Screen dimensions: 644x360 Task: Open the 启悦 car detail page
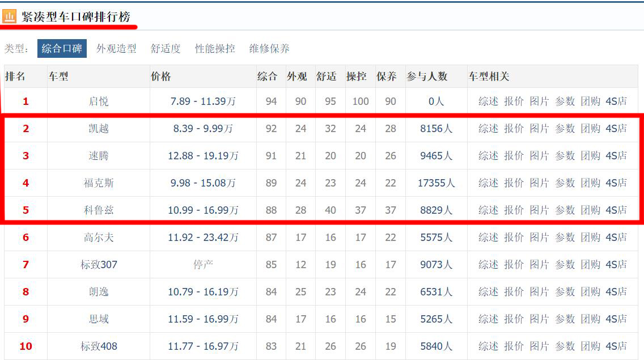point(99,101)
